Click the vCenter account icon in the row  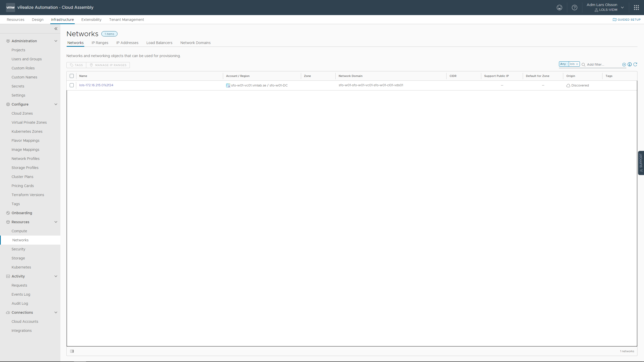pos(228,85)
